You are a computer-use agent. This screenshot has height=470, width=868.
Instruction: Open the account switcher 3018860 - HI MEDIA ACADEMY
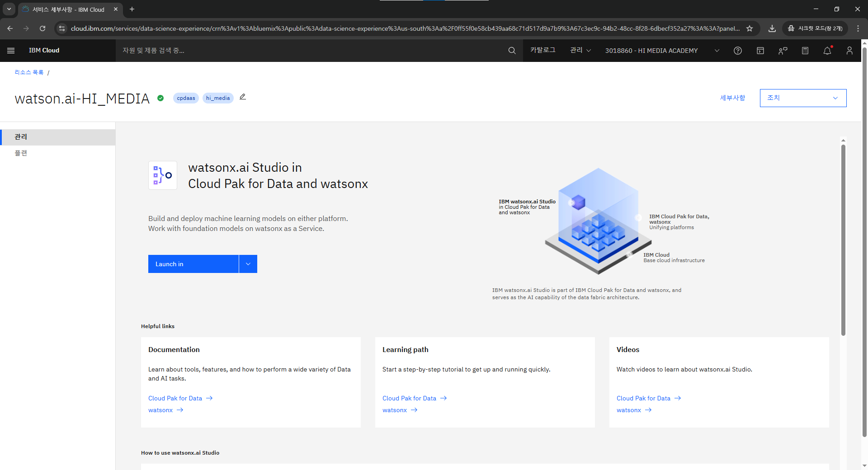662,51
